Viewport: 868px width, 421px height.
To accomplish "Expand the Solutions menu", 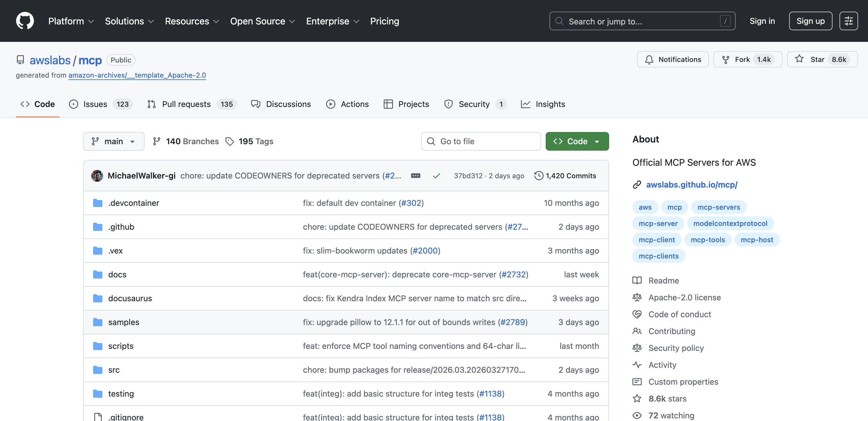I will 129,21.
